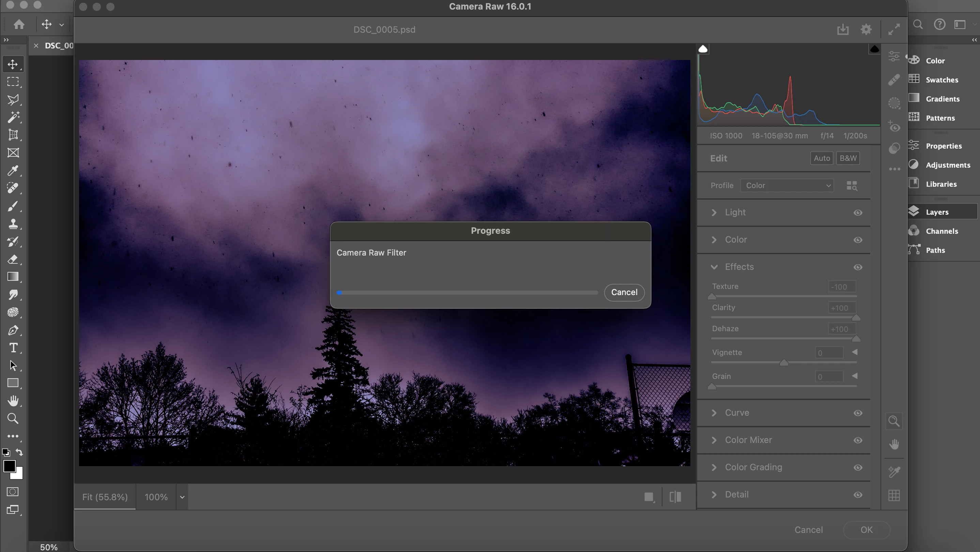Collapse the Effects section
Screen dimensions: 980x552
(714, 267)
